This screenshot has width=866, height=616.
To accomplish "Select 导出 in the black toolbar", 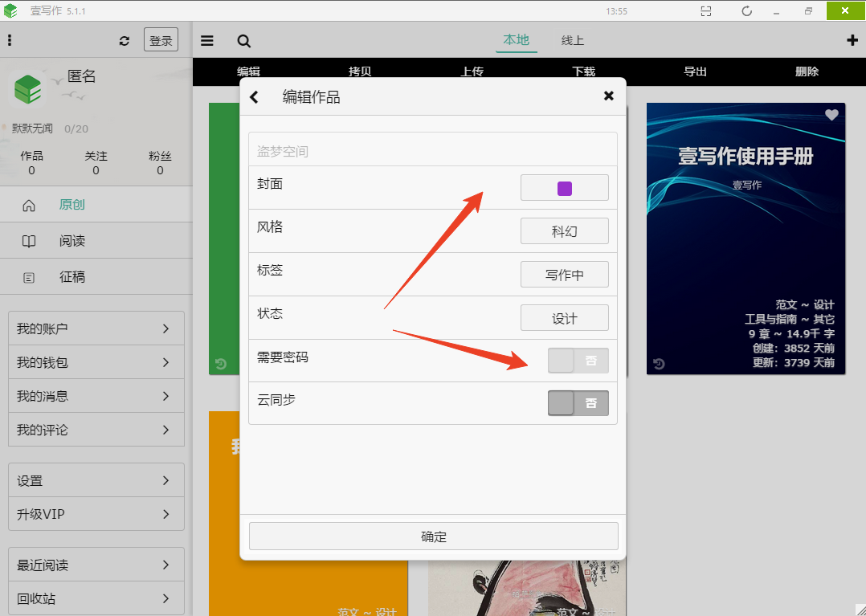I will (x=696, y=71).
